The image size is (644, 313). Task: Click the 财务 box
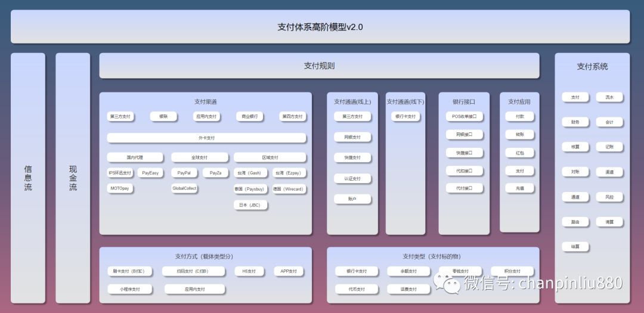pyautogui.click(x=575, y=122)
